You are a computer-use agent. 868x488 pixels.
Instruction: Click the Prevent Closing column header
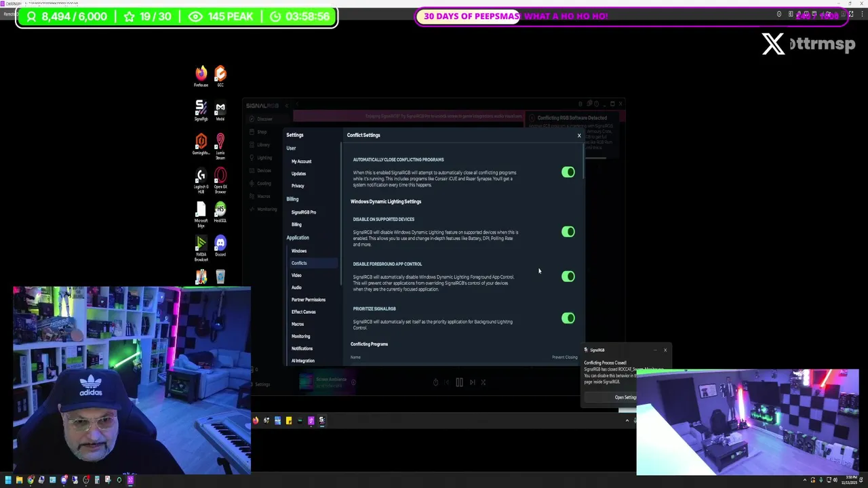[x=564, y=357]
